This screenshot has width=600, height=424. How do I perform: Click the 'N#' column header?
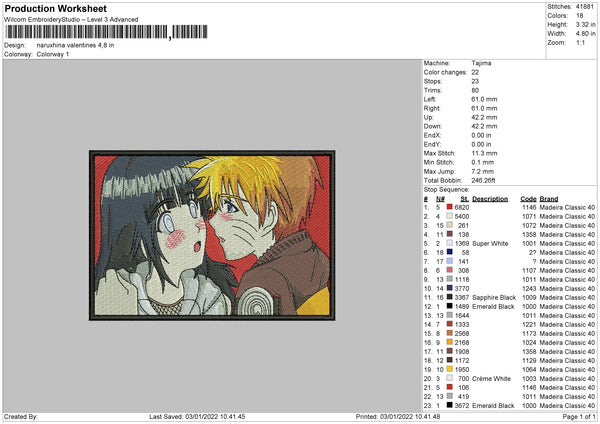pyautogui.click(x=440, y=199)
